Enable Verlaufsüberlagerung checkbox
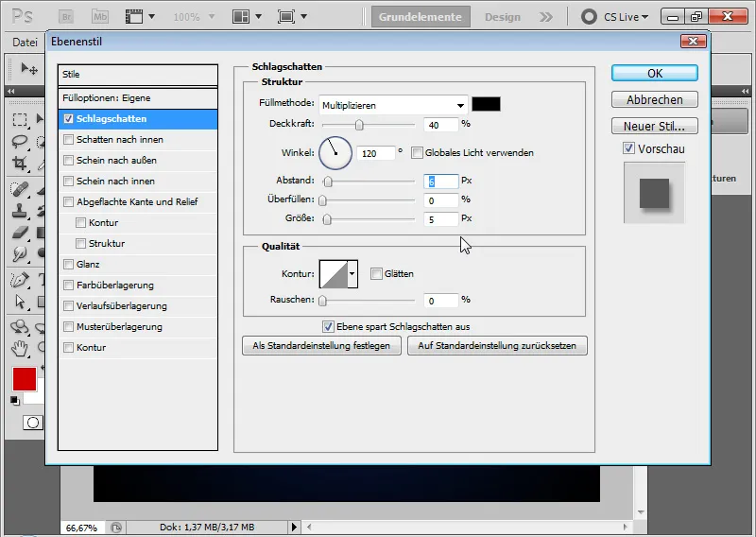756x537 pixels. (x=68, y=305)
